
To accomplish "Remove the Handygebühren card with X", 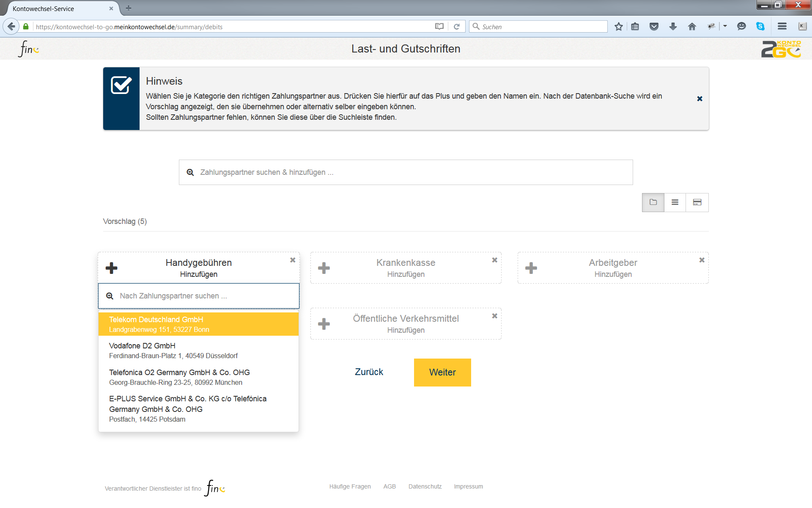I will coord(293,260).
